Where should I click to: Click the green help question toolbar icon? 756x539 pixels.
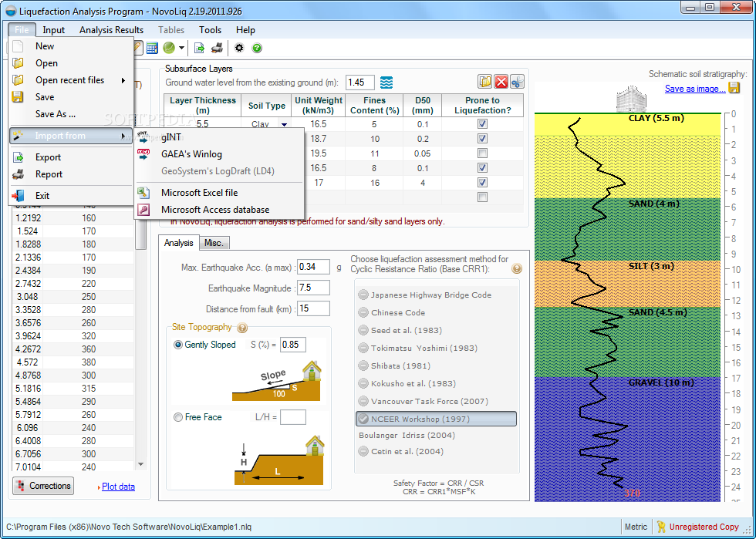pos(257,48)
